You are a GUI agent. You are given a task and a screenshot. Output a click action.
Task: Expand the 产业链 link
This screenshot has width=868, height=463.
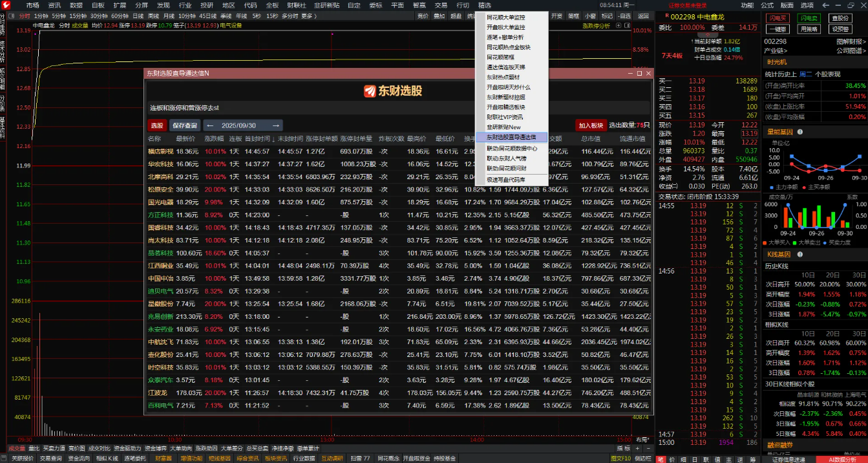pos(776,50)
